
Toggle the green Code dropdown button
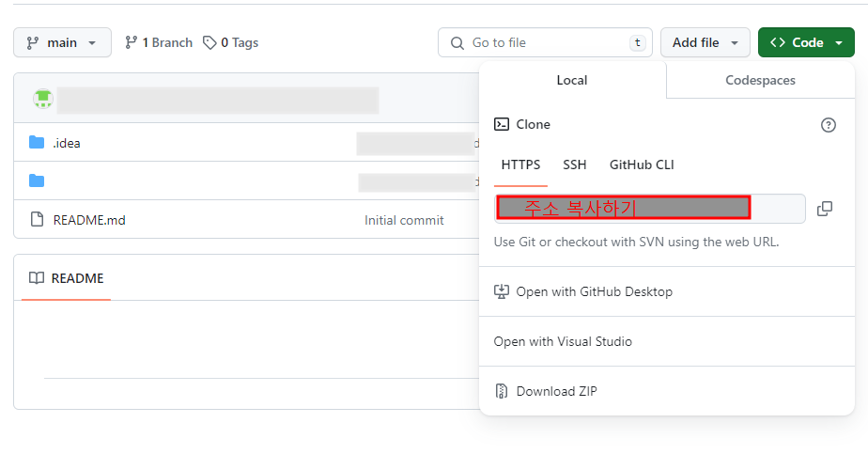point(806,42)
